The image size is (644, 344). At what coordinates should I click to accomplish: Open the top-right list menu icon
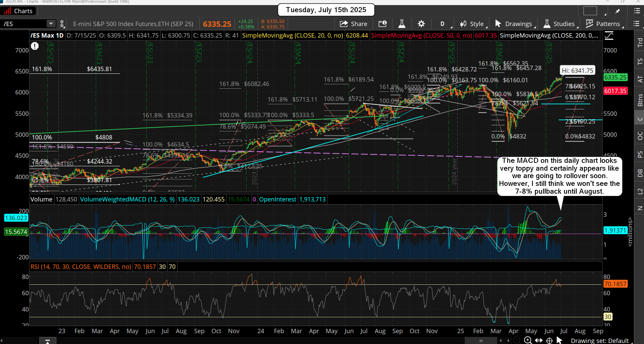(637, 11)
